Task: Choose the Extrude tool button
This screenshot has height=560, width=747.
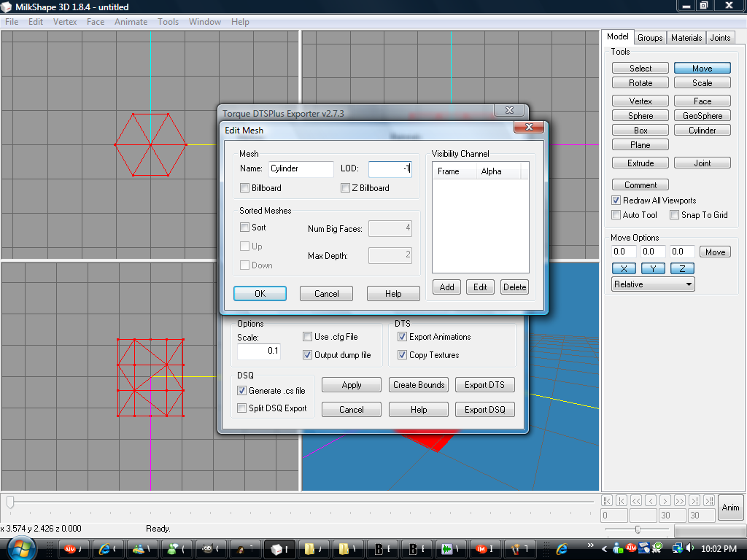Action: point(640,163)
